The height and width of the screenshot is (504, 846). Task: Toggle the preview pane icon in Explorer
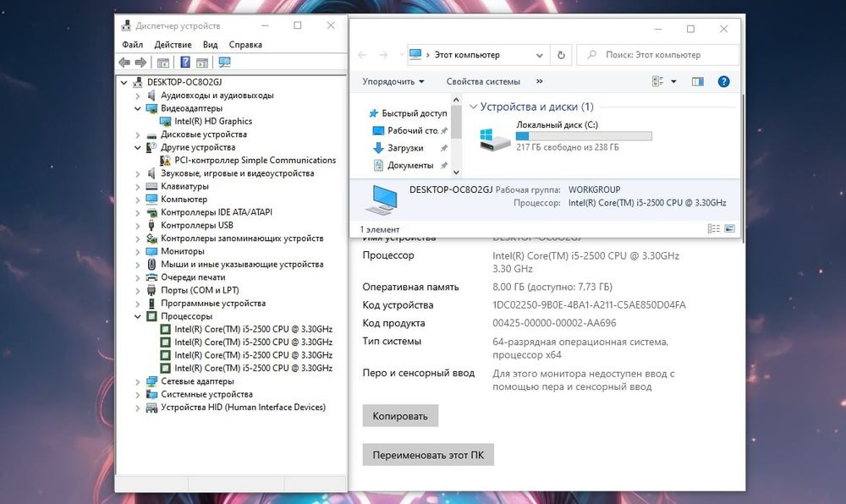pos(698,81)
